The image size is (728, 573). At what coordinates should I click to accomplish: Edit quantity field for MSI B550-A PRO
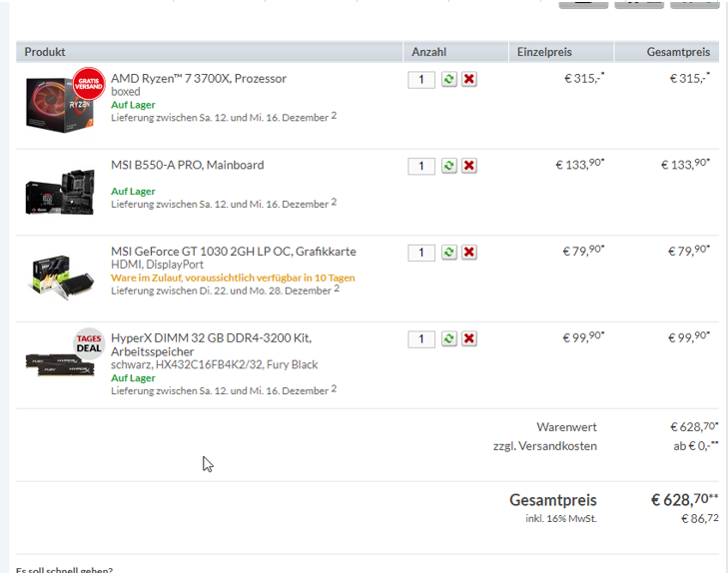[x=421, y=166]
